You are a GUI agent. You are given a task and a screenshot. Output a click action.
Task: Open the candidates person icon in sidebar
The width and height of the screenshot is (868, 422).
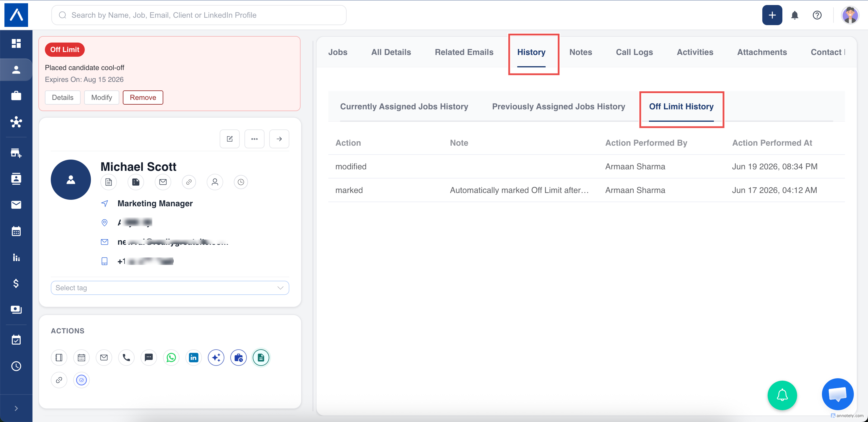[16, 70]
